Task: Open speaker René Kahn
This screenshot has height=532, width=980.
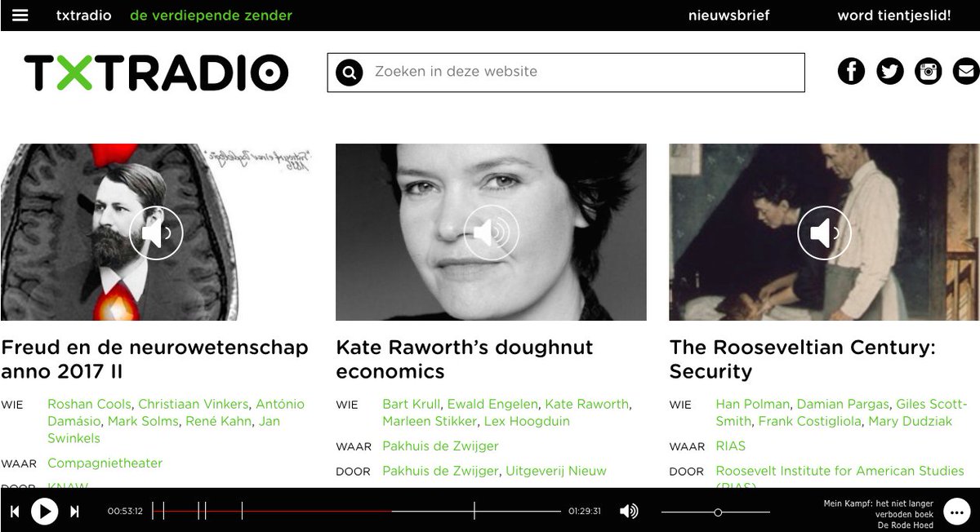Action: [219, 421]
